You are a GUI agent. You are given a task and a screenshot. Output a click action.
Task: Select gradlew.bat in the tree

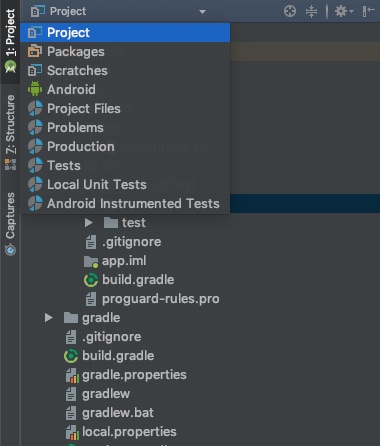coord(118,413)
